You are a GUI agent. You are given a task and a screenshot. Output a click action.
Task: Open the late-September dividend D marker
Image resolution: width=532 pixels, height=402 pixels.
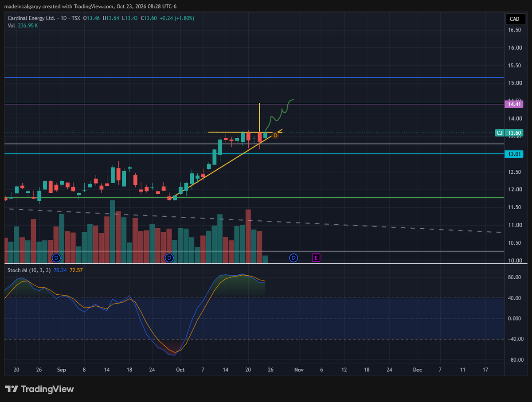169,257
